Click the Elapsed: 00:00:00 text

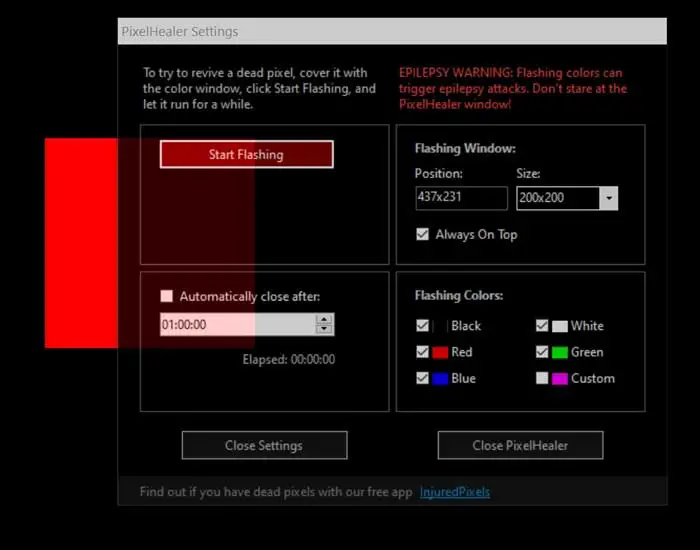click(x=289, y=359)
